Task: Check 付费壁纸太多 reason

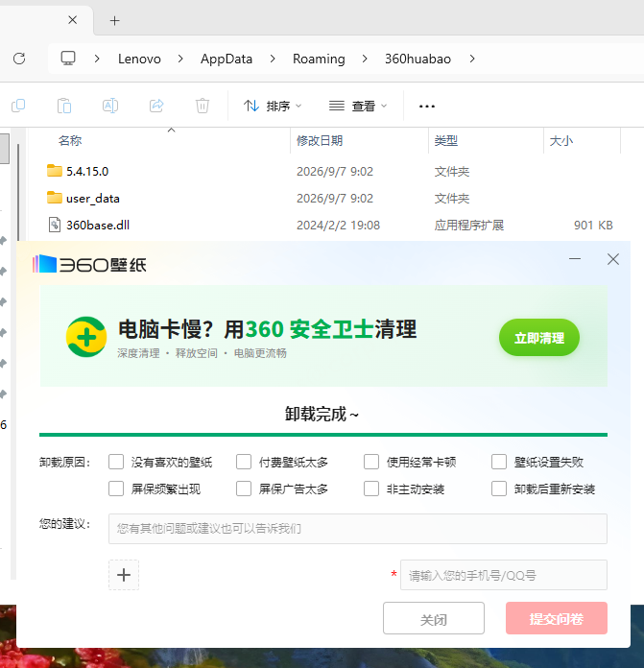Action: point(244,462)
